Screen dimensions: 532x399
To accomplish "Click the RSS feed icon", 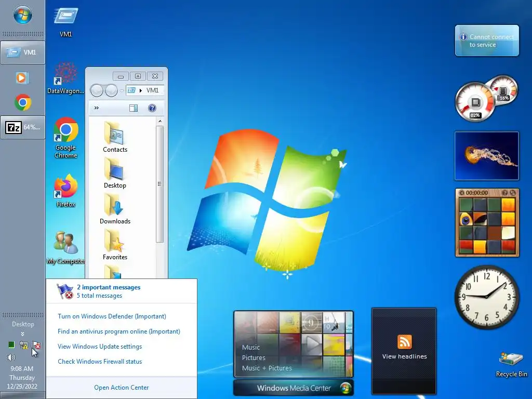I will point(404,342).
